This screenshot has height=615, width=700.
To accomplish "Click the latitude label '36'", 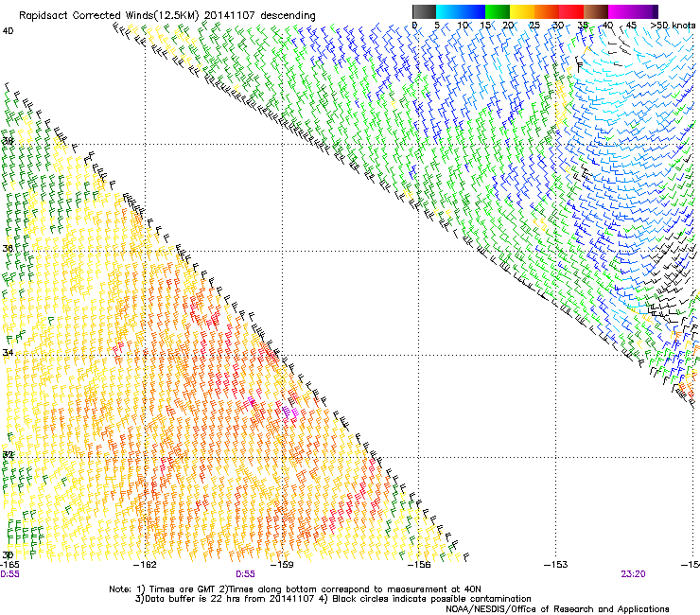I will tap(8, 248).
